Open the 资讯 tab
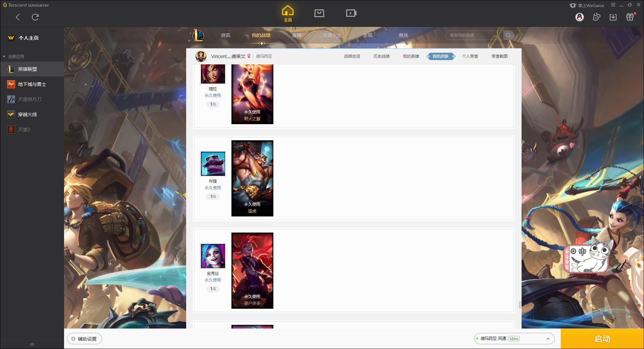 (225, 35)
